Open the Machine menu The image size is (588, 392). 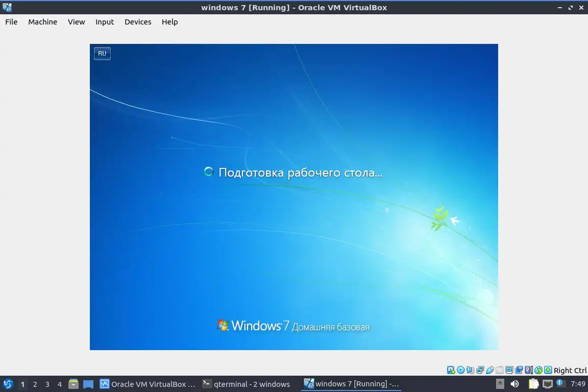tap(42, 22)
